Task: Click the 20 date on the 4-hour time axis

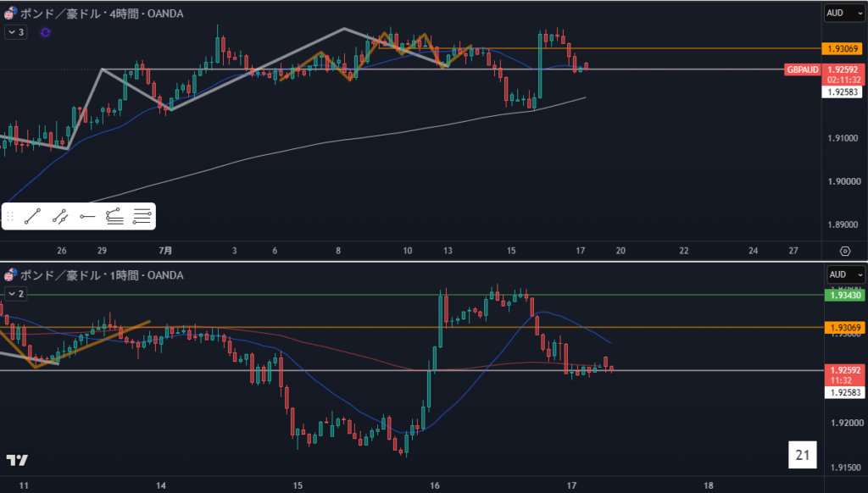Action: click(620, 251)
